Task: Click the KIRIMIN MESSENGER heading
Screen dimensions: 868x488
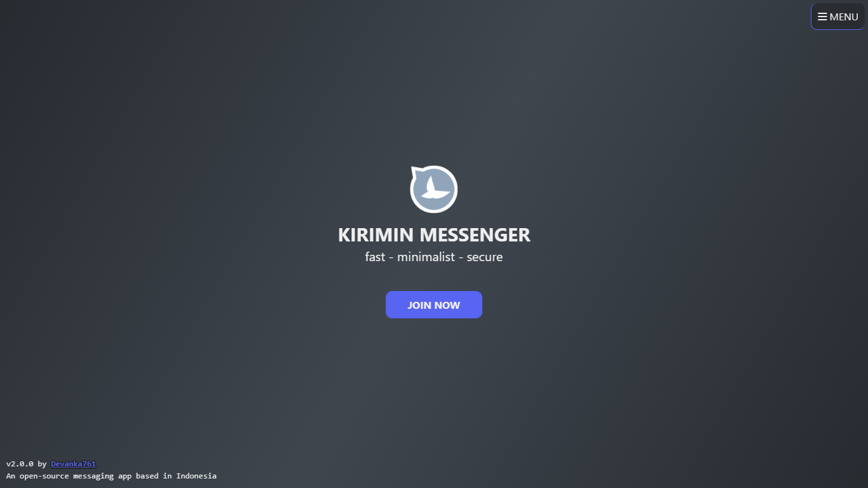Action: 434,235
